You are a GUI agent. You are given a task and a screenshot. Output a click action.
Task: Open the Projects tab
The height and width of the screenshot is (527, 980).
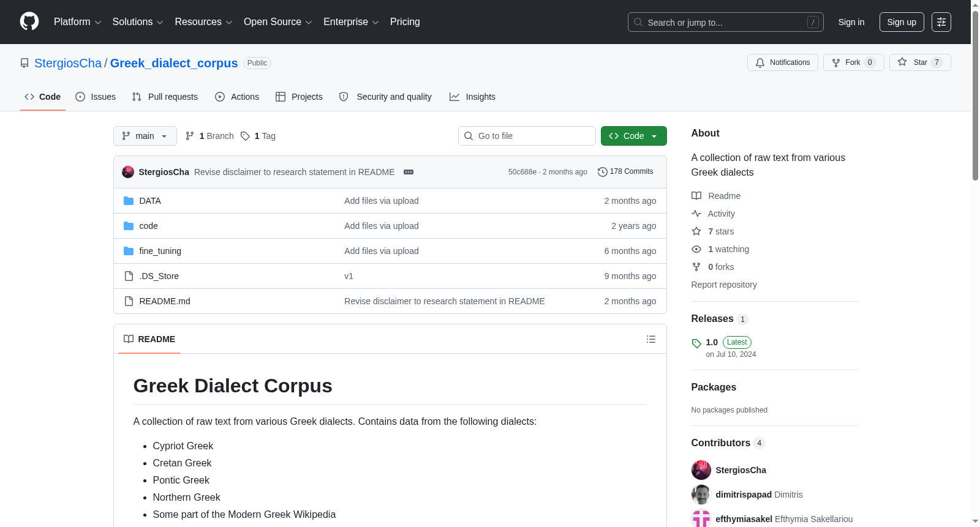pos(299,97)
